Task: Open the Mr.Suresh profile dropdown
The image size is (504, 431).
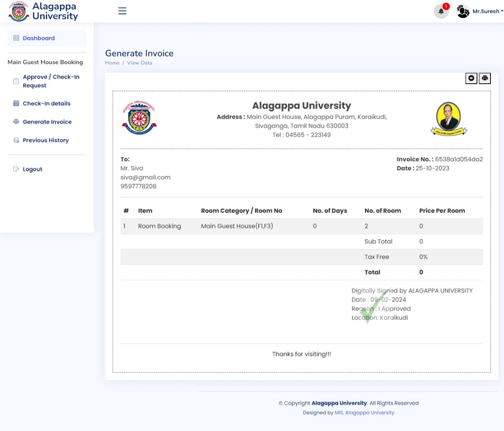Action: click(x=488, y=11)
